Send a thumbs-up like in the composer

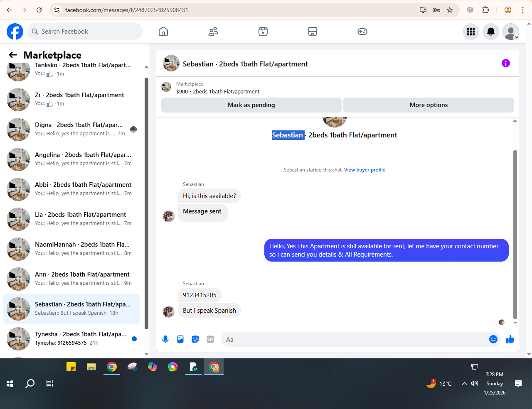[x=510, y=339]
